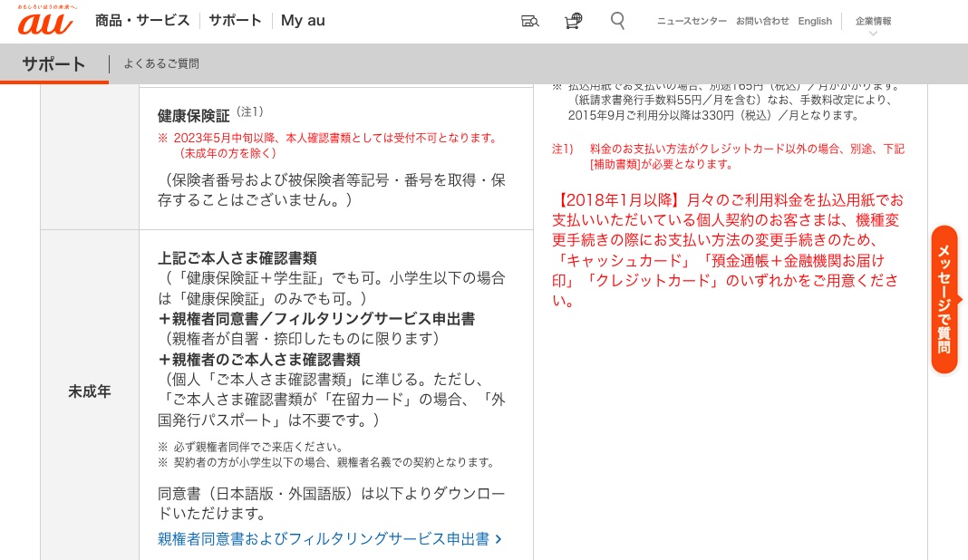Click +親権者同意書/フィルタリングサービス申出書 text
Screen dimensions: 968x560
(316, 319)
